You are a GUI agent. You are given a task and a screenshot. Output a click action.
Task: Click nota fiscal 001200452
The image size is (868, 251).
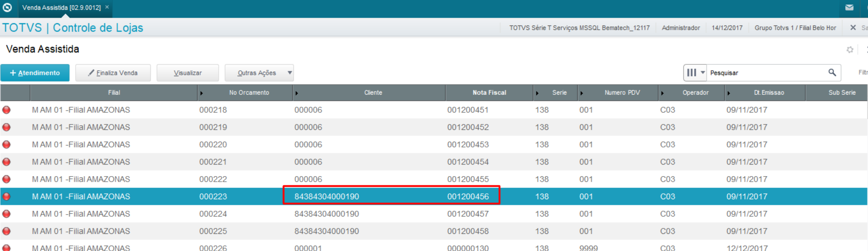[x=468, y=127]
